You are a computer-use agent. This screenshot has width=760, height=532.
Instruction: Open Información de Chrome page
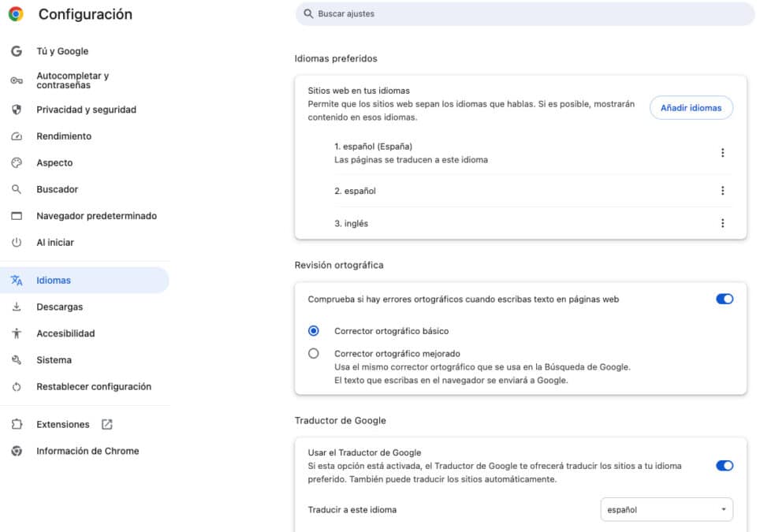tap(88, 451)
